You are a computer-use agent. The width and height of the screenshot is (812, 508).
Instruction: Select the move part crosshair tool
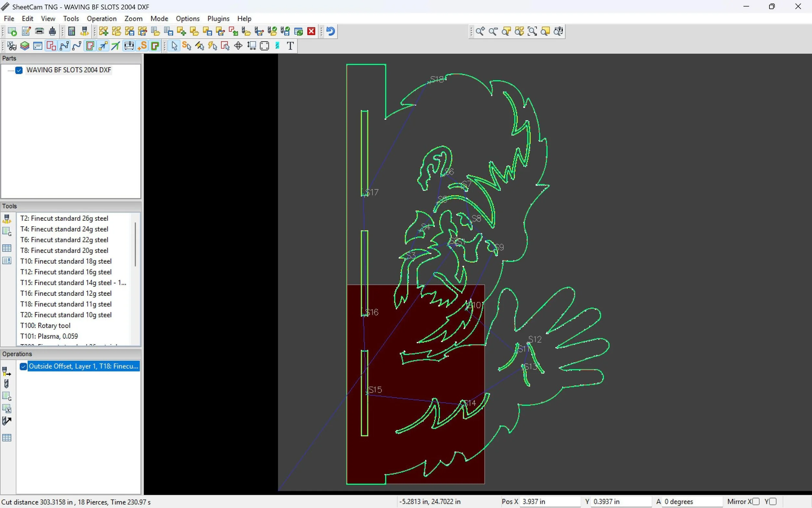pos(238,46)
